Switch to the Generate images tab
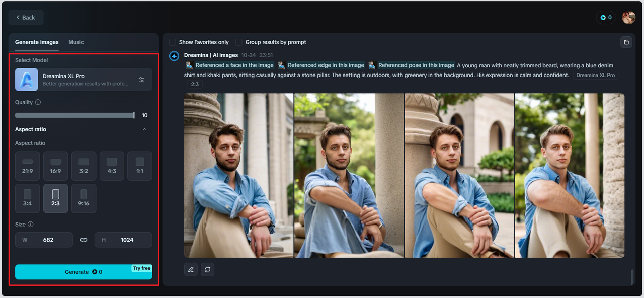The width and height of the screenshot is (644, 298). tap(37, 42)
